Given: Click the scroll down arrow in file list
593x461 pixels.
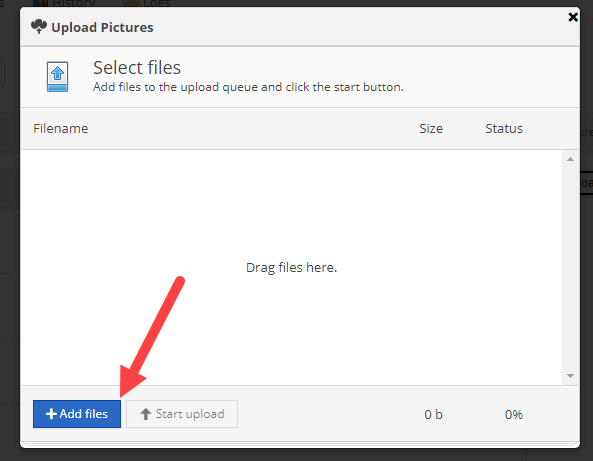Looking at the screenshot, I should [570, 376].
